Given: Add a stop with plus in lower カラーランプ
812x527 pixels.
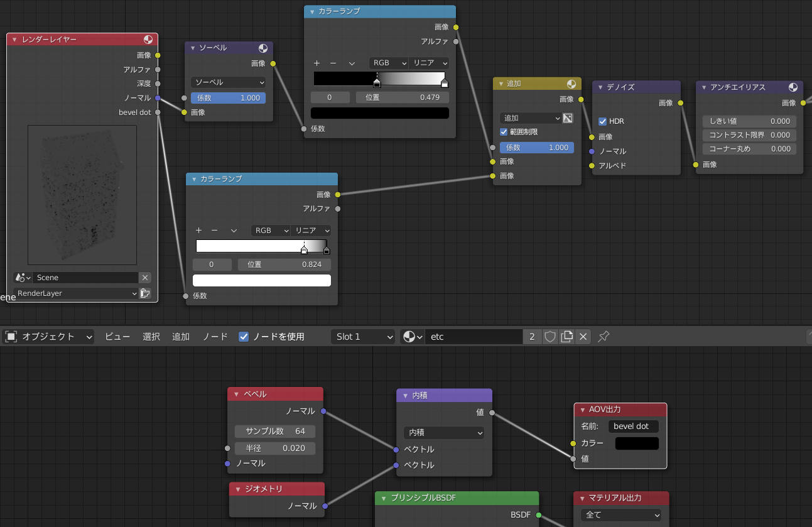Looking at the screenshot, I should 198,231.
